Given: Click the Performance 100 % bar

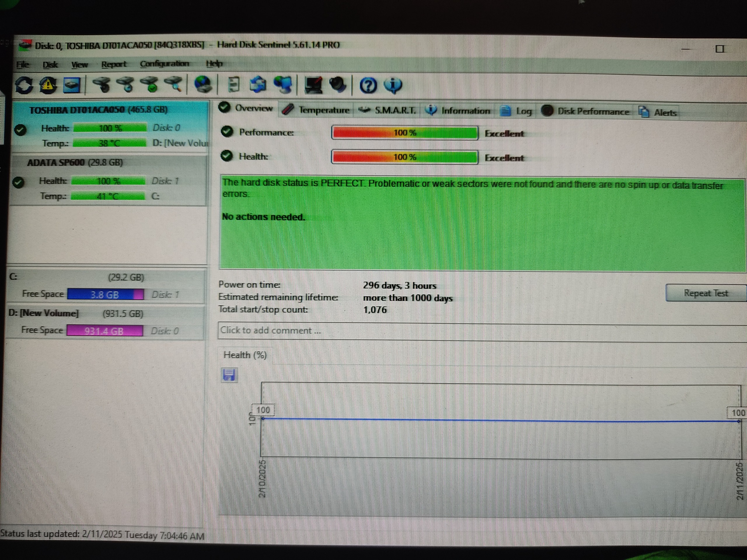Looking at the screenshot, I should (x=404, y=133).
